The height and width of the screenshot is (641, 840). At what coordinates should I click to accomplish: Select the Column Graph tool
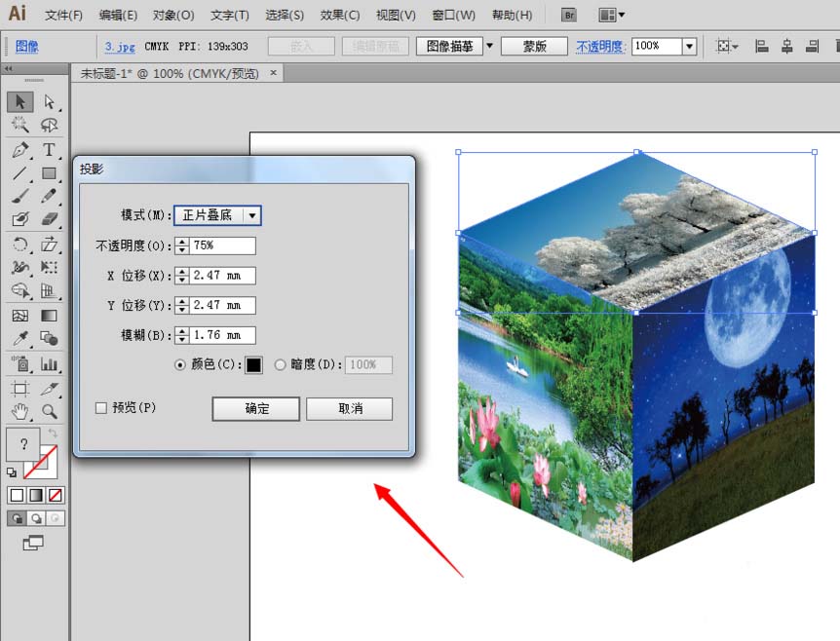pyautogui.click(x=50, y=364)
